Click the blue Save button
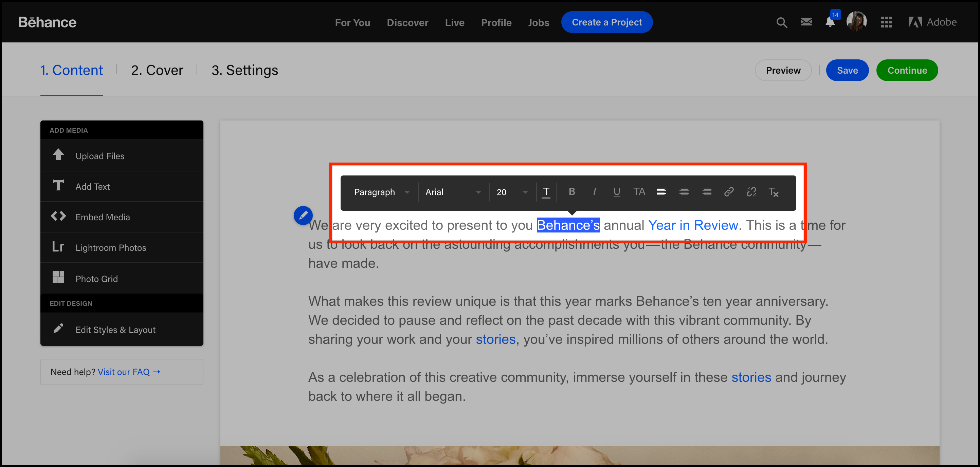 [847, 70]
